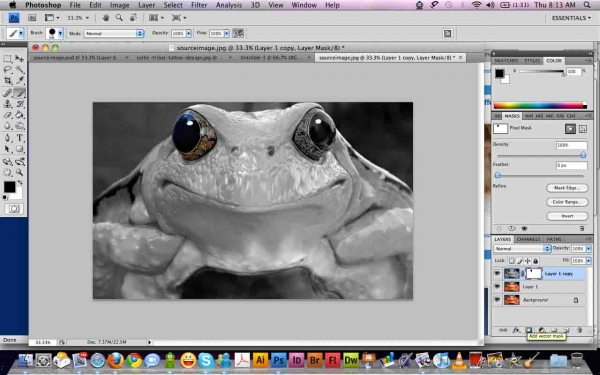The height and width of the screenshot is (375, 600).
Task: Open the Filter menu
Action: click(199, 5)
